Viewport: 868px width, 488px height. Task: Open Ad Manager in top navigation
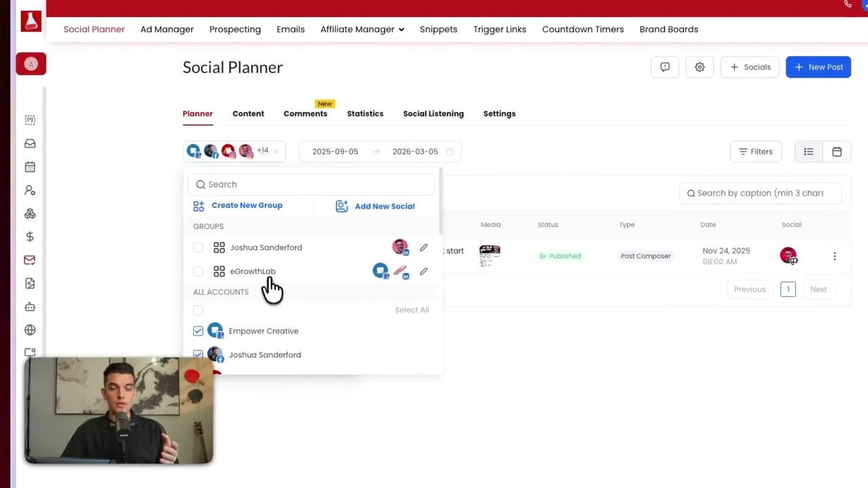tap(167, 29)
